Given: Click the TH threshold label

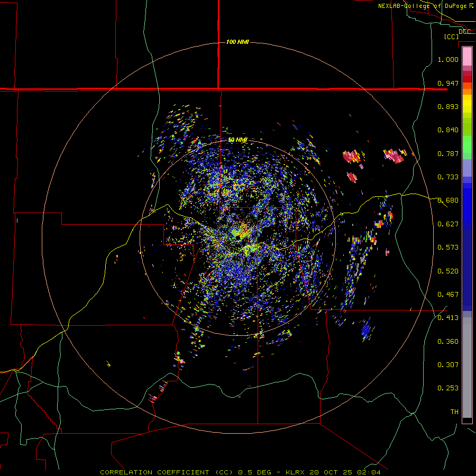Looking at the screenshot, I should (x=454, y=412).
